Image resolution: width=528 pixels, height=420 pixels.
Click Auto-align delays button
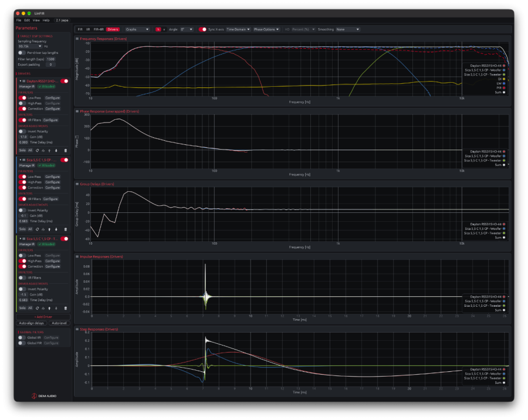pos(31,323)
